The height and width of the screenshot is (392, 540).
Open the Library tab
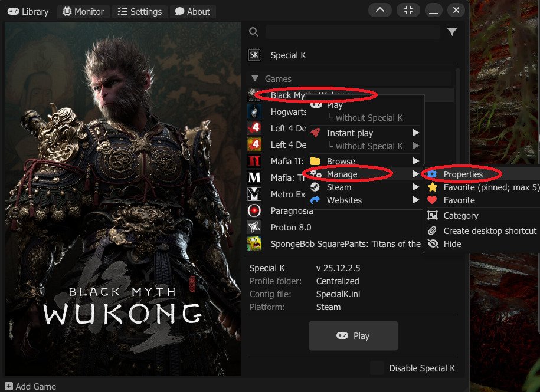coord(28,11)
